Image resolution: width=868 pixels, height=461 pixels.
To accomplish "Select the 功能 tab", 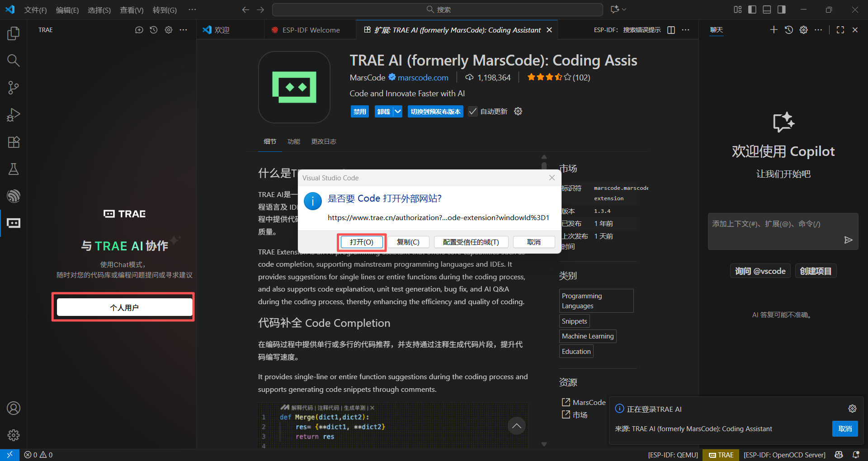I will [x=294, y=141].
